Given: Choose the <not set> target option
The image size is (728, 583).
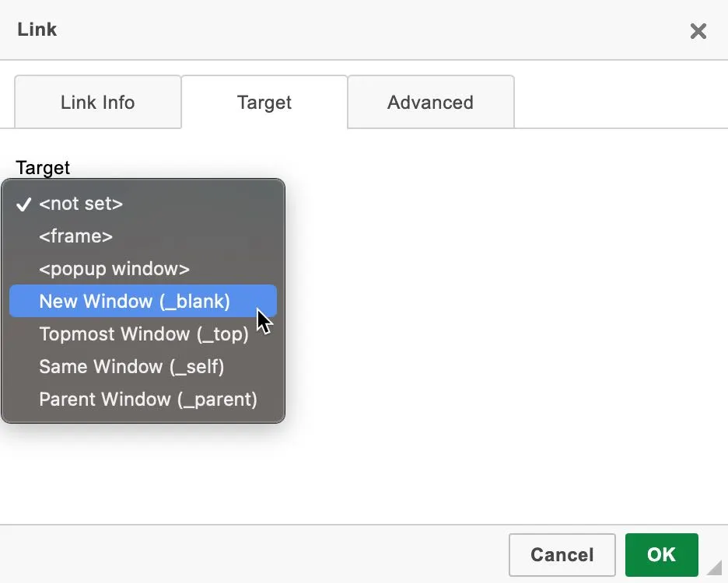Looking at the screenshot, I should (81, 204).
